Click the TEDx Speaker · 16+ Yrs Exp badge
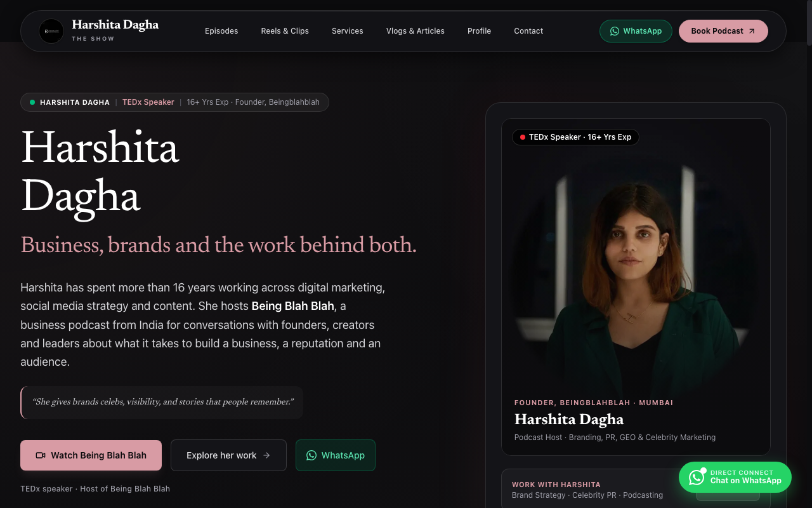Image resolution: width=812 pixels, height=508 pixels. 575,137
